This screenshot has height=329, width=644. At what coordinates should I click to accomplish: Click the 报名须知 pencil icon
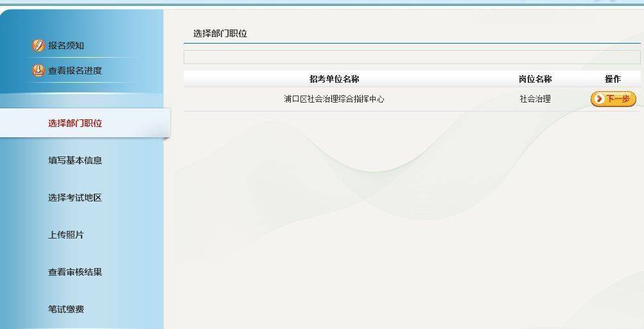38,46
